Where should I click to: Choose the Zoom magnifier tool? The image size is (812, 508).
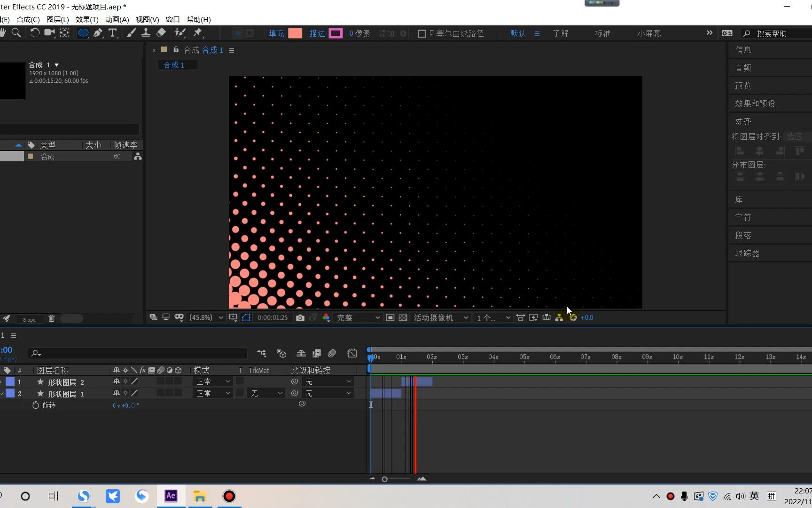tap(16, 33)
